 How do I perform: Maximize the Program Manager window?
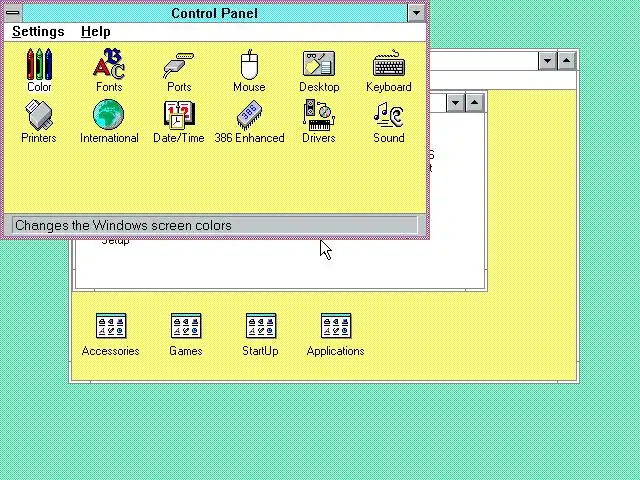click(x=567, y=61)
